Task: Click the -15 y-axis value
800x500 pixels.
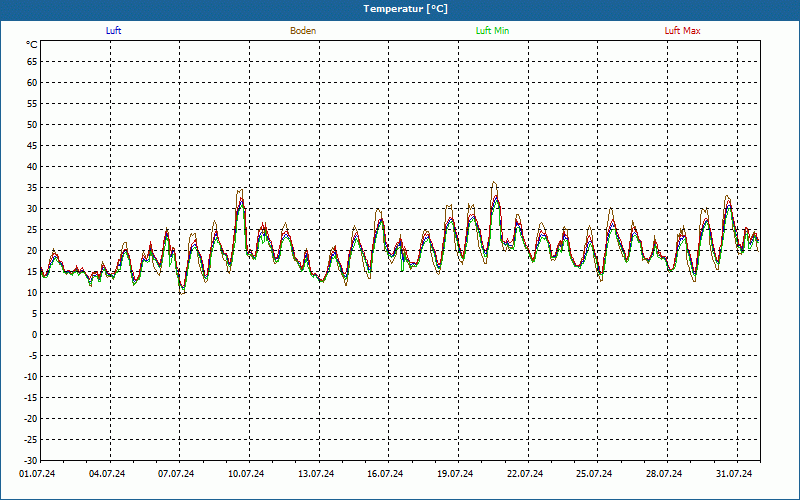Action: (x=31, y=397)
